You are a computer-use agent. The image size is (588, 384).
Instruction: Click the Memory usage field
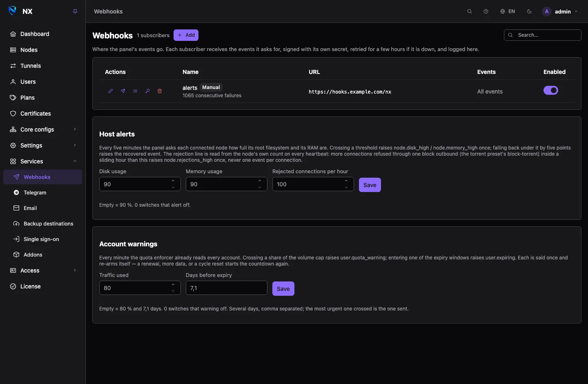pos(226,184)
